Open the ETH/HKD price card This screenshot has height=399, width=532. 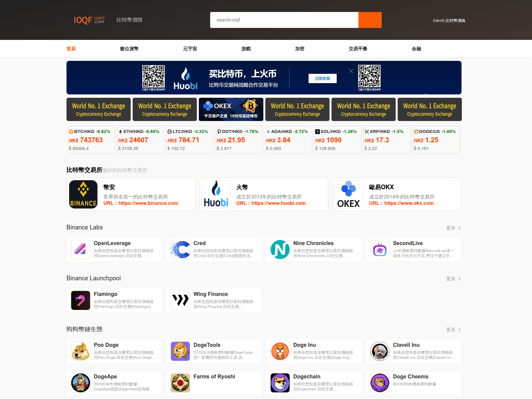point(141,140)
